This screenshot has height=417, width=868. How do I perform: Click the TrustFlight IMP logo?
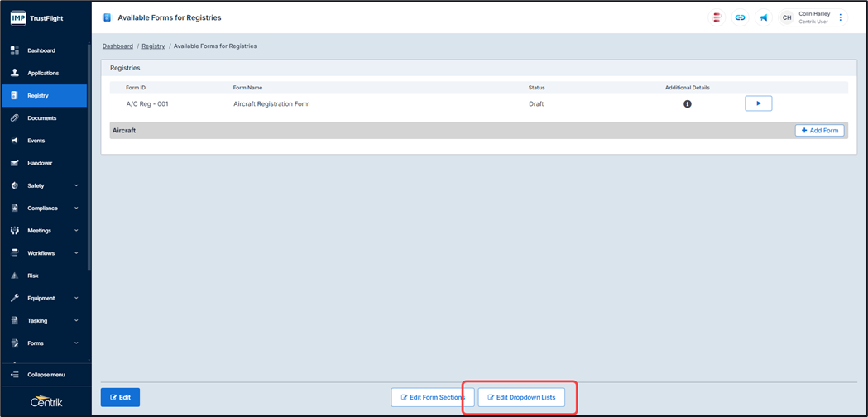point(37,17)
